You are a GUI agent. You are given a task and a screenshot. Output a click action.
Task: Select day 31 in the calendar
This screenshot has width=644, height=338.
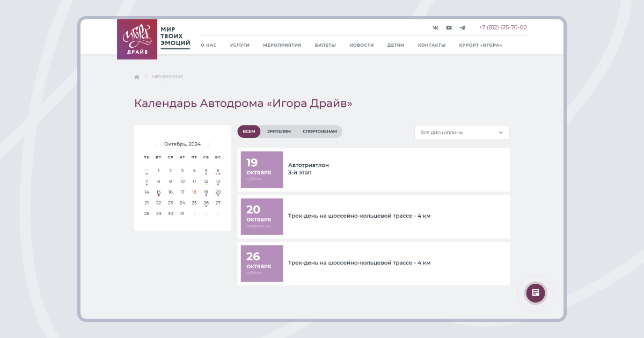(x=182, y=214)
